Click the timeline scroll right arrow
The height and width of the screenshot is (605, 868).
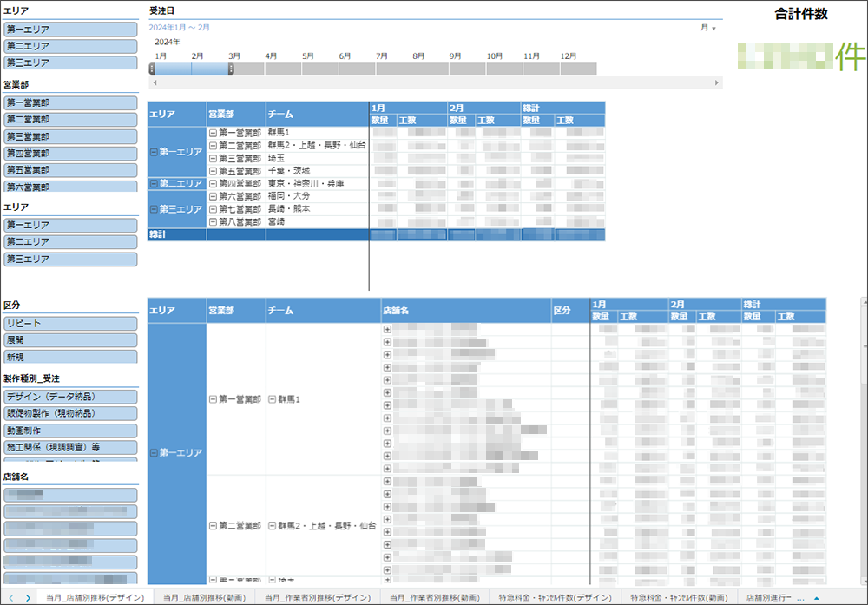tap(716, 82)
